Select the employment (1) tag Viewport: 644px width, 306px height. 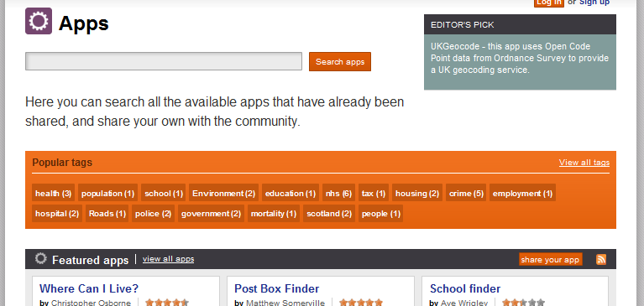tap(522, 193)
